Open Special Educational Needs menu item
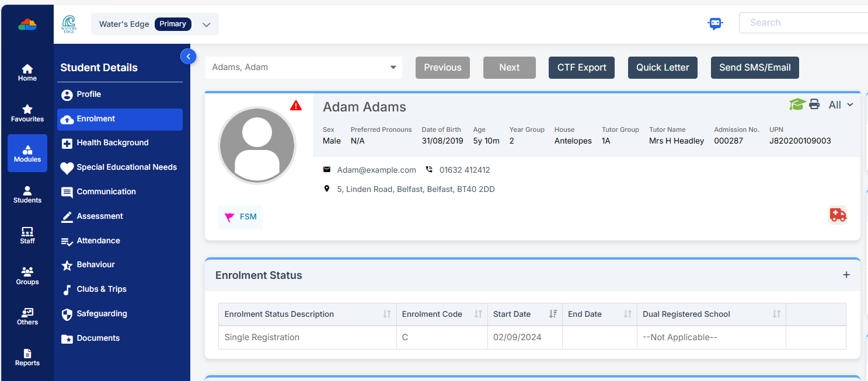Viewport: 868px width, 381px height. (120, 167)
